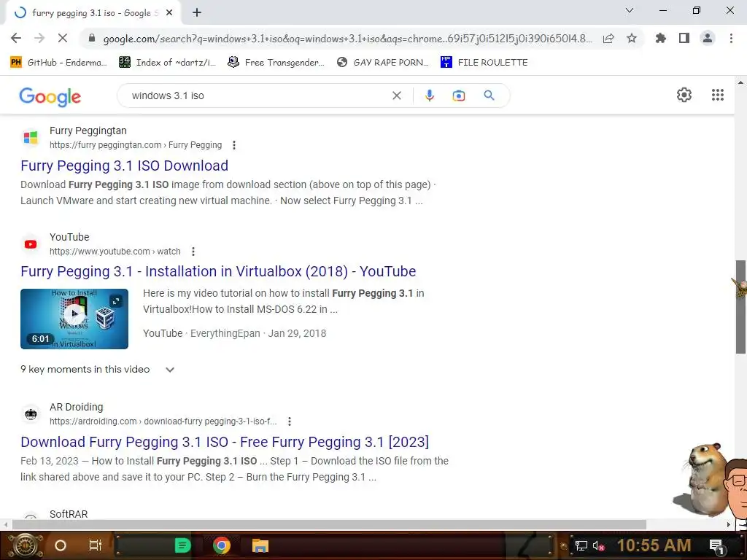Screen dimensions: 747x560
Task: Click the SoftRAR result name
Action: pyautogui.click(x=69, y=514)
